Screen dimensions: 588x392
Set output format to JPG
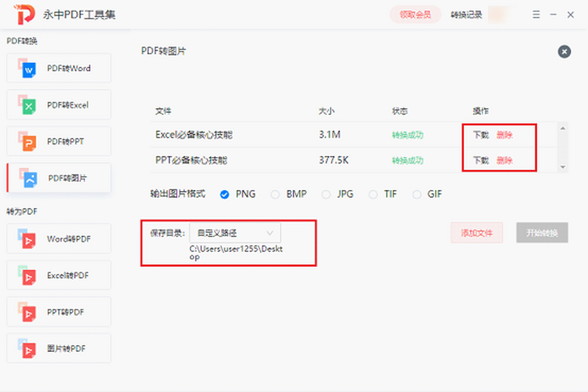326,194
